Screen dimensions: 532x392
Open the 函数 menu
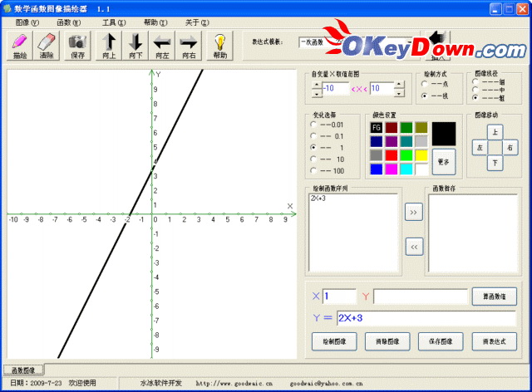(x=67, y=22)
